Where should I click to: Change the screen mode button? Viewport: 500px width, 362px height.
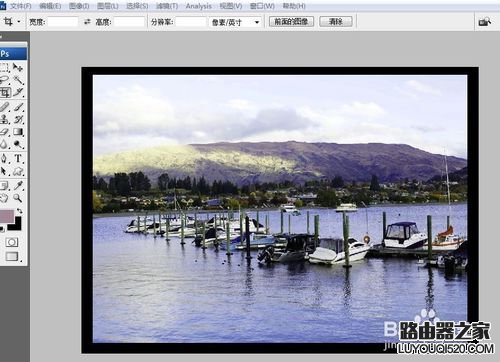click(12, 256)
